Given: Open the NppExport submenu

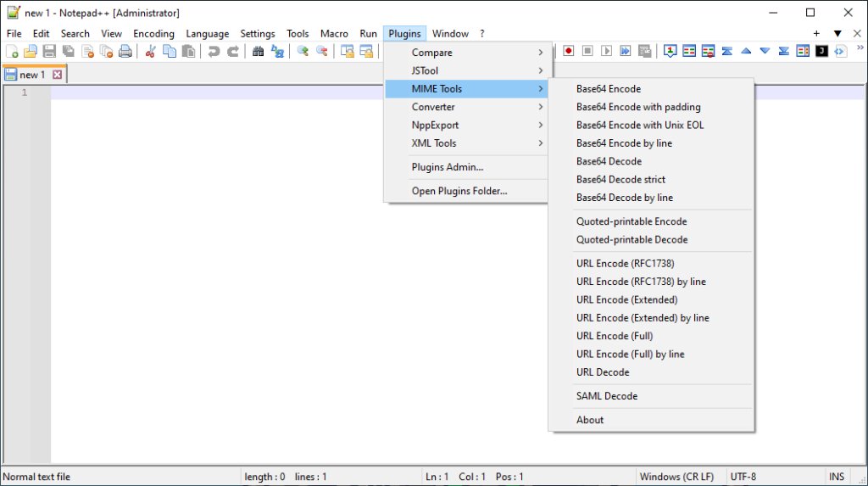Looking at the screenshot, I should click(x=466, y=126).
